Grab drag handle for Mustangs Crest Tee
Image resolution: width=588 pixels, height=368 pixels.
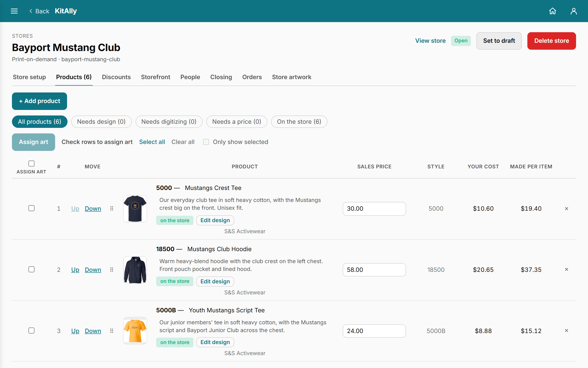tap(112, 208)
